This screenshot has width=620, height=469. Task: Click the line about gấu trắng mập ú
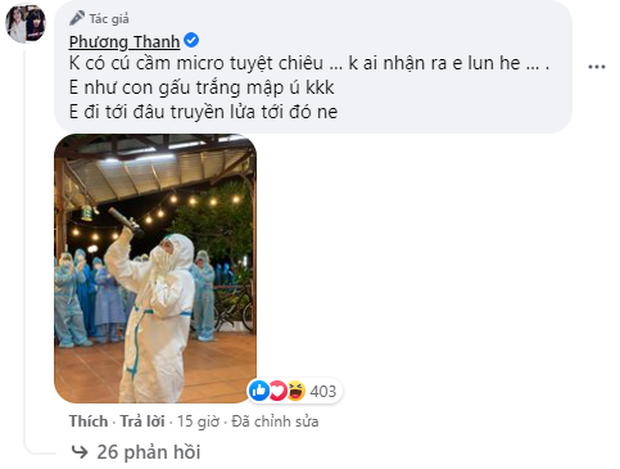202,88
